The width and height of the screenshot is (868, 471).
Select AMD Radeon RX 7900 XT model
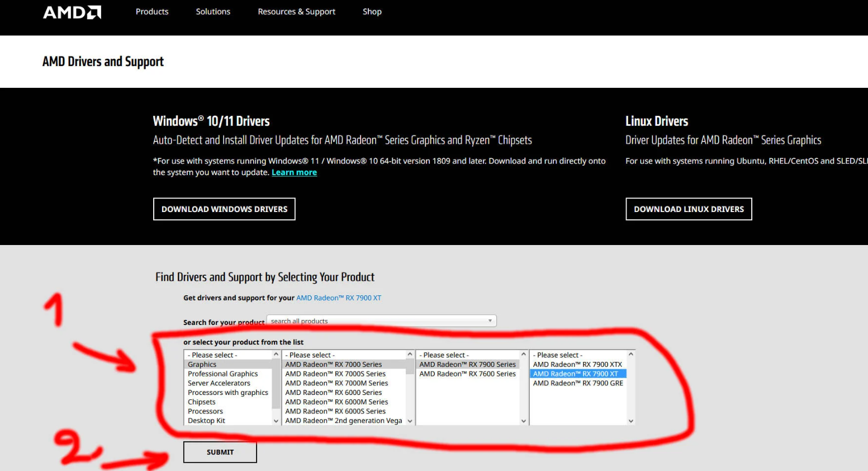coord(578,374)
